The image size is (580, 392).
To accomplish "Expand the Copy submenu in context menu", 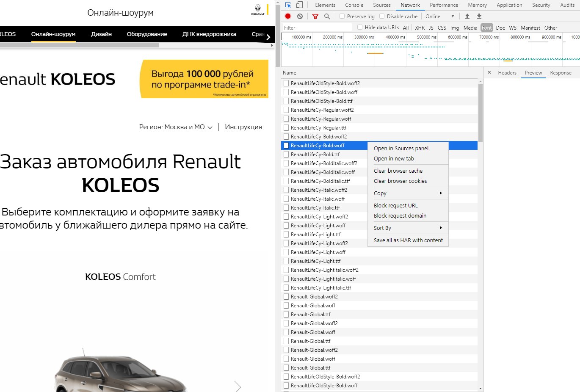I will (x=408, y=193).
